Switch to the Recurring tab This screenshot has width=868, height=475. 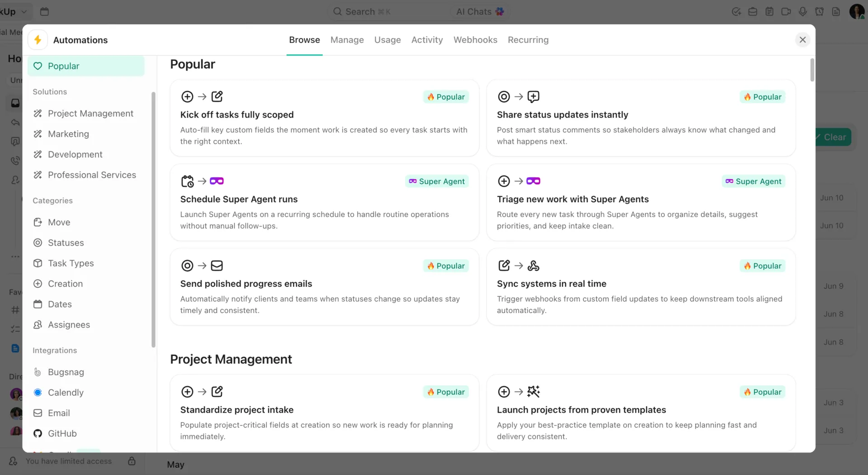tap(528, 40)
